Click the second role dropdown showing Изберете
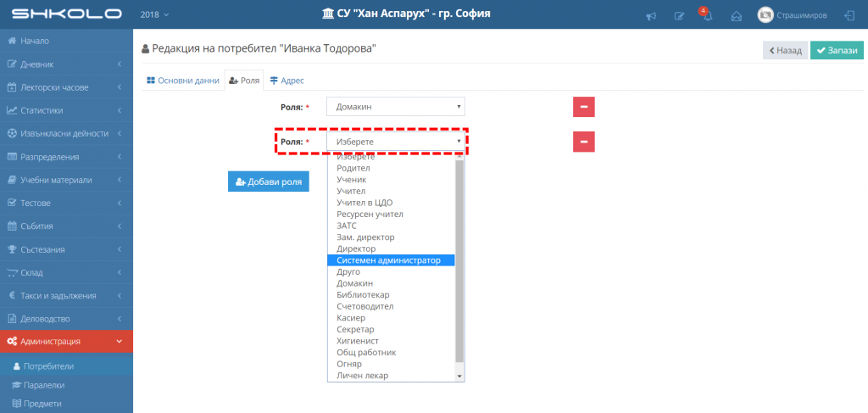868x413 pixels. (395, 142)
